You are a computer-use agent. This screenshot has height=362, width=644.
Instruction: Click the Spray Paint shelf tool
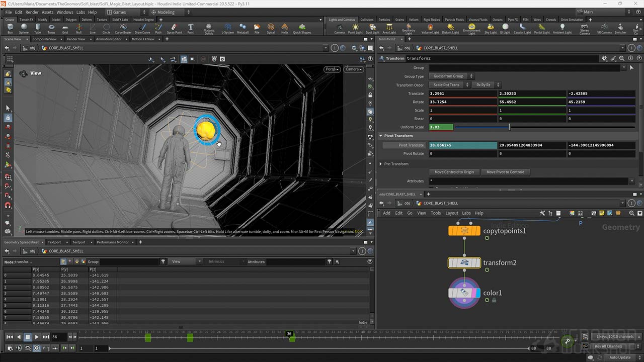pos(175,28)
